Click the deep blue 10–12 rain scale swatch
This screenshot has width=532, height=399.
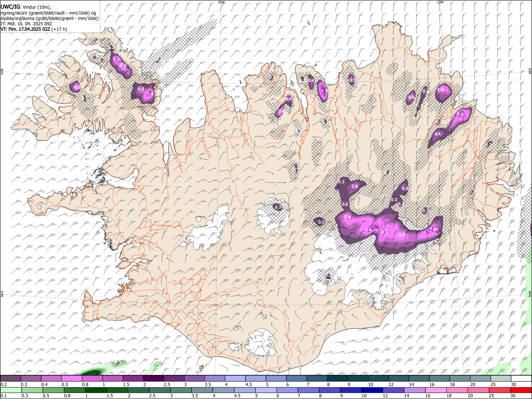pos(372,390)
